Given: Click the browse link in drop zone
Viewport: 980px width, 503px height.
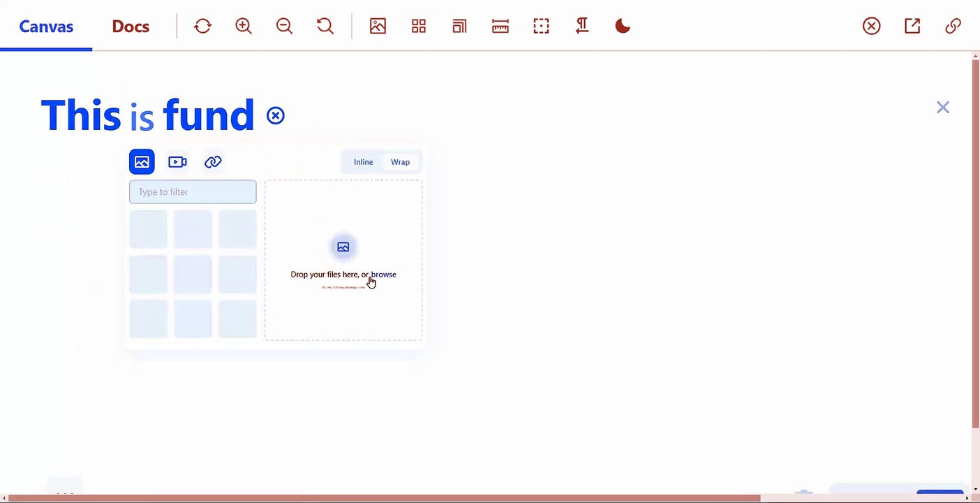Looking at the screenshot, I should [383, 275].
